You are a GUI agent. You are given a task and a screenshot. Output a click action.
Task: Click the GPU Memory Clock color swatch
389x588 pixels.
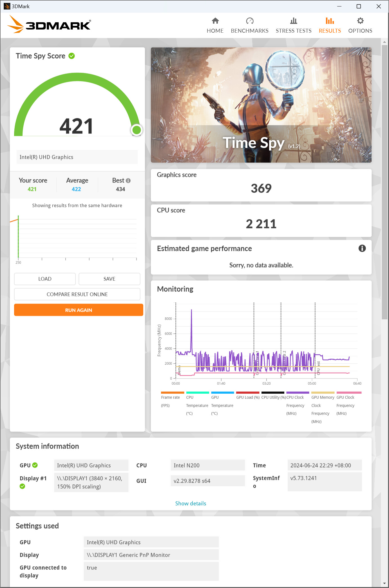(323, 392)
